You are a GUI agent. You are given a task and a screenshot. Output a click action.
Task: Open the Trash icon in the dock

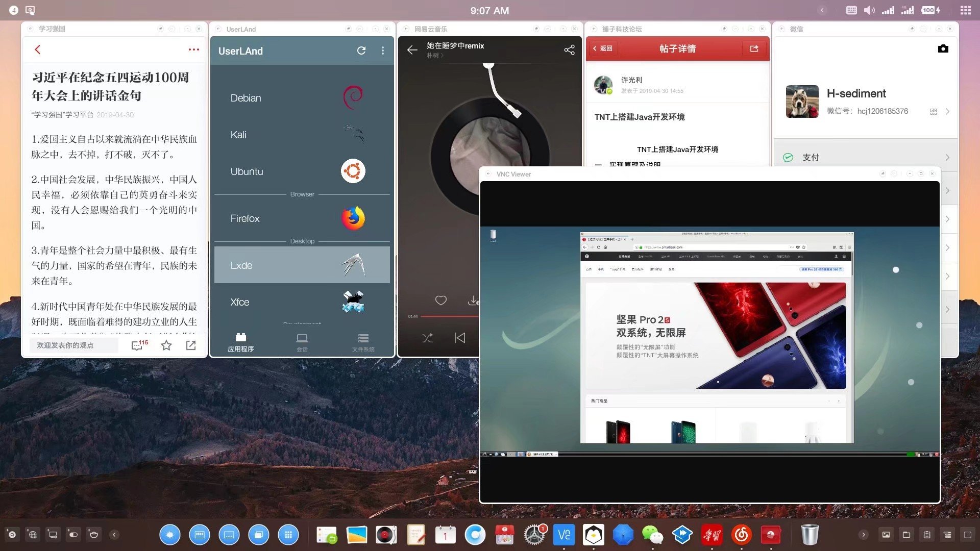point(810,534)
